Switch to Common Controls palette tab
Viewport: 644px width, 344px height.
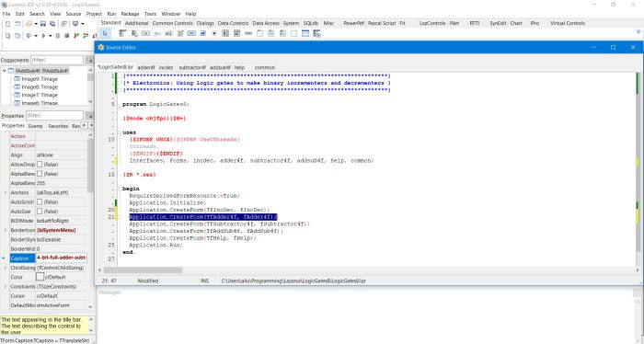coord(173,23)
